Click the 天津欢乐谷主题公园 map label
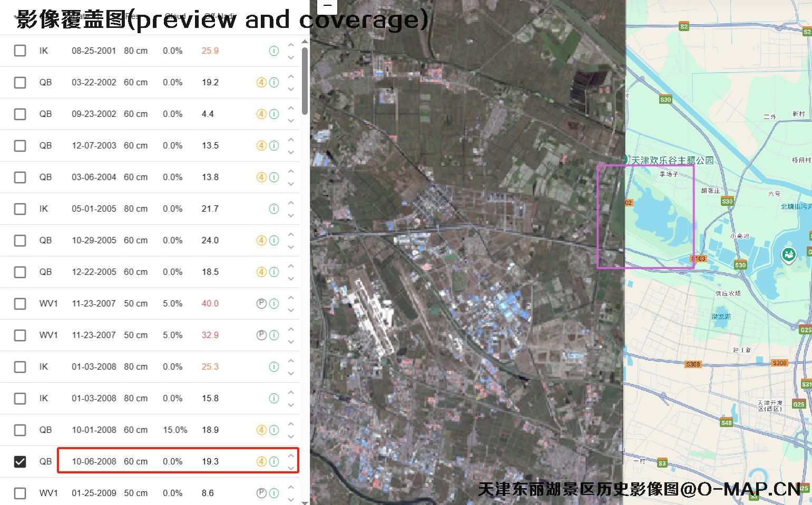The height and width of the screenshot is (505, 812). [672, 160]
